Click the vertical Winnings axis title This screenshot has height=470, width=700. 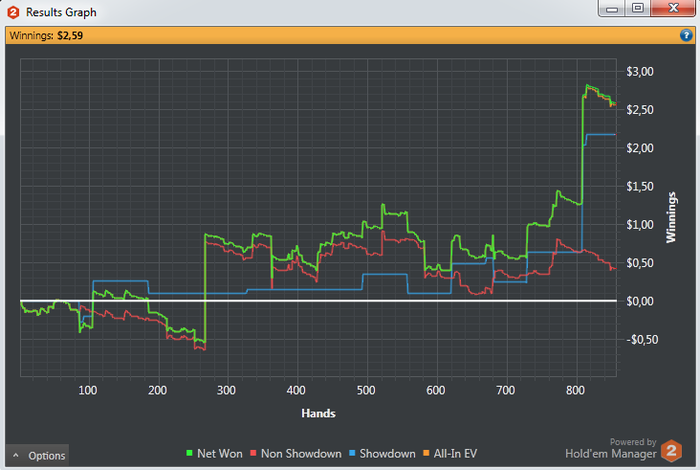coord(671,217)
